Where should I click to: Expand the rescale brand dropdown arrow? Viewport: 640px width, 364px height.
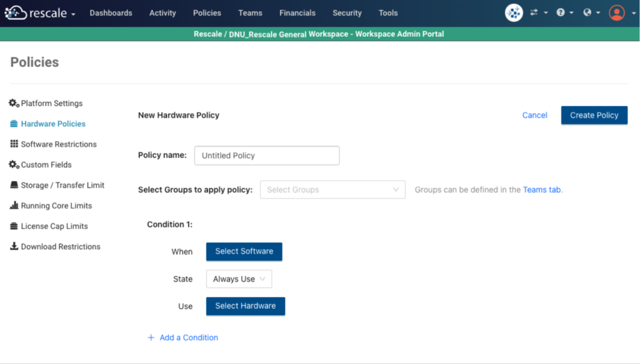[73, 14]
